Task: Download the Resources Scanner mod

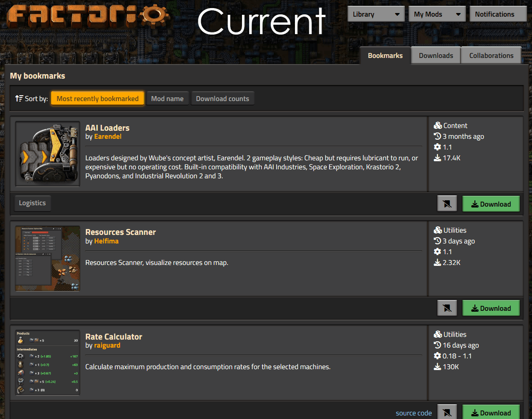Action: (491, 308)
